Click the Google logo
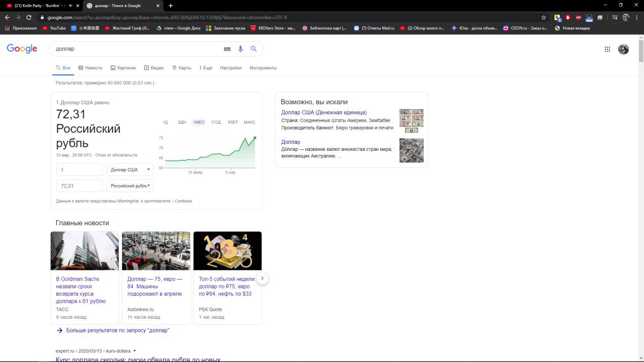This screenshot has height=362, width=644. pos(22,49)
